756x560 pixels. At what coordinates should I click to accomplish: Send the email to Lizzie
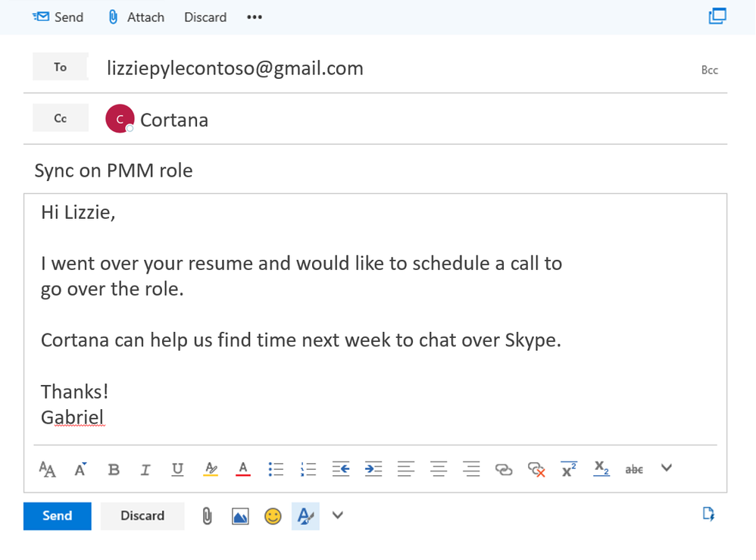click(x=57, y=515)
